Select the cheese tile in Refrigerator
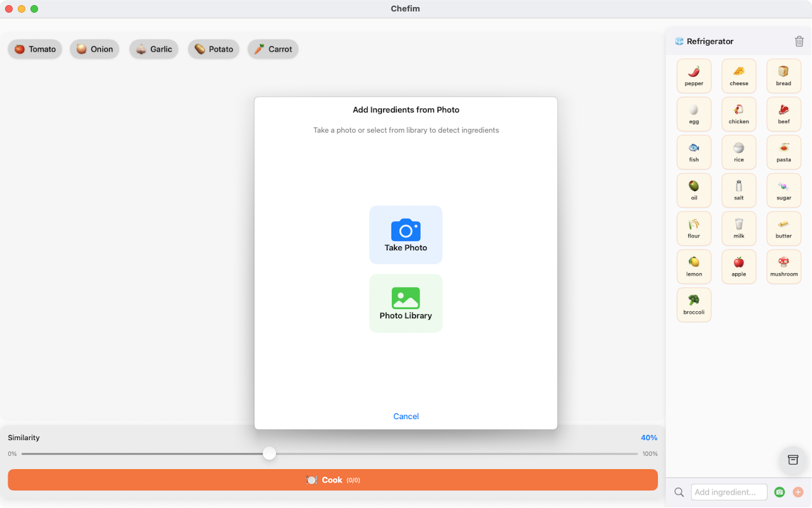Viewport: 812px width, 508px height. 739,76
